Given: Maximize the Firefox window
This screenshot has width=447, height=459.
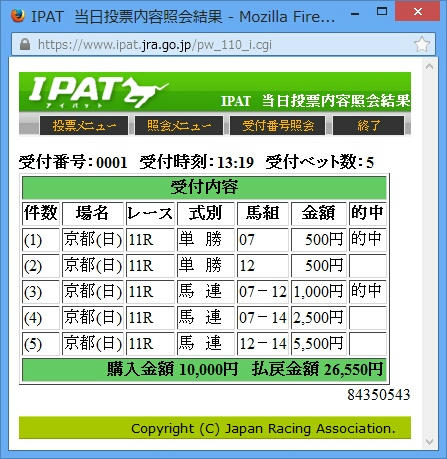Looking at the screenshot, I should click(x=382, y=12).
